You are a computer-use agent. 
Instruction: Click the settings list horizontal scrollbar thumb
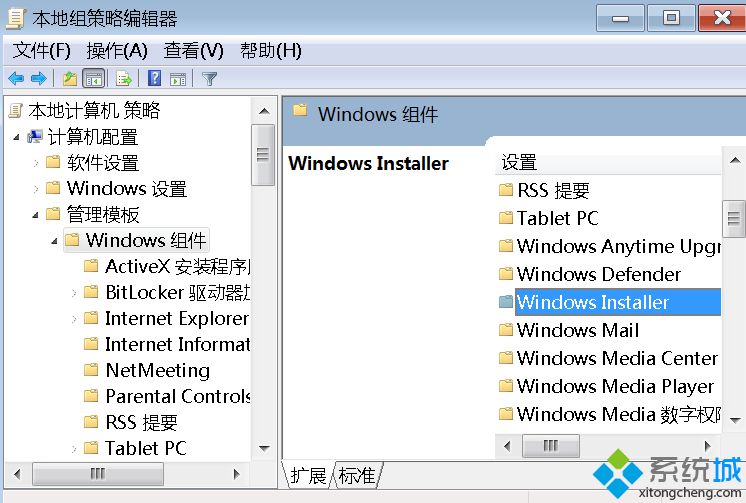(551, 446)
